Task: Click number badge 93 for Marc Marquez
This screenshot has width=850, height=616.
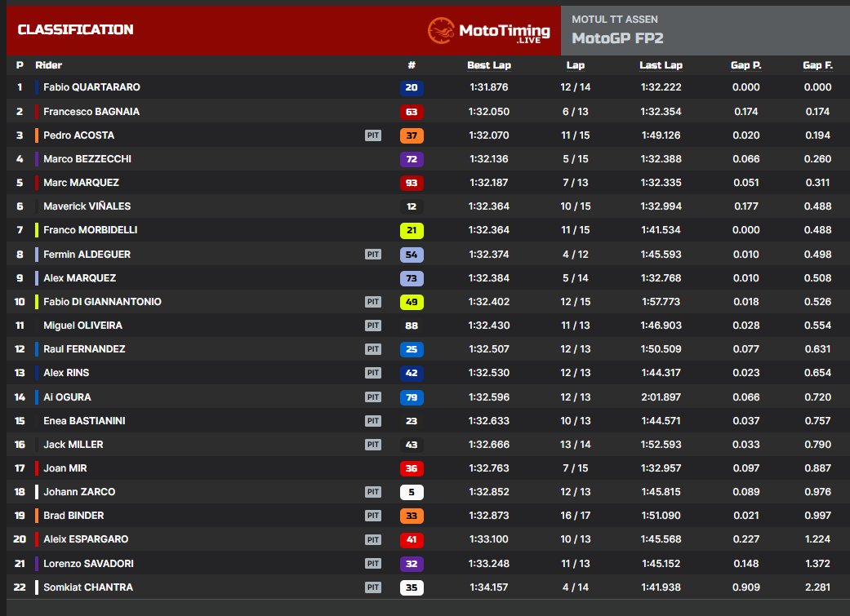Action: click(412, 183)
